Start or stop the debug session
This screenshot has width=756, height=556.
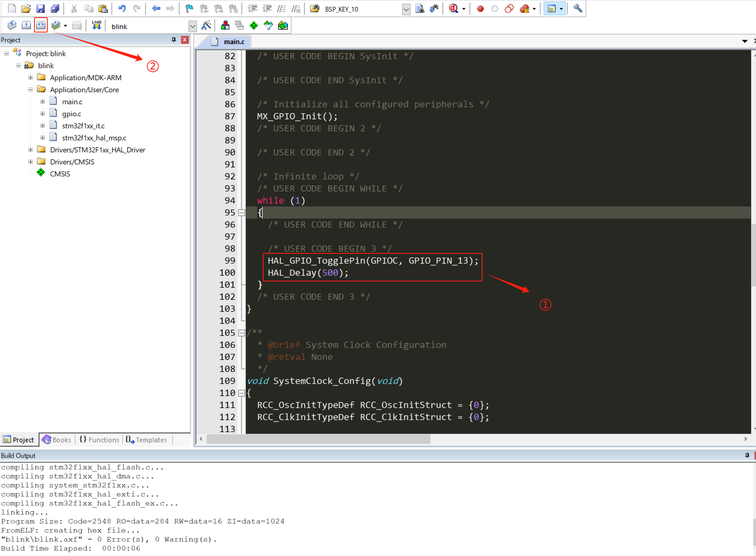pyautogui.click(x=454, y=8)
